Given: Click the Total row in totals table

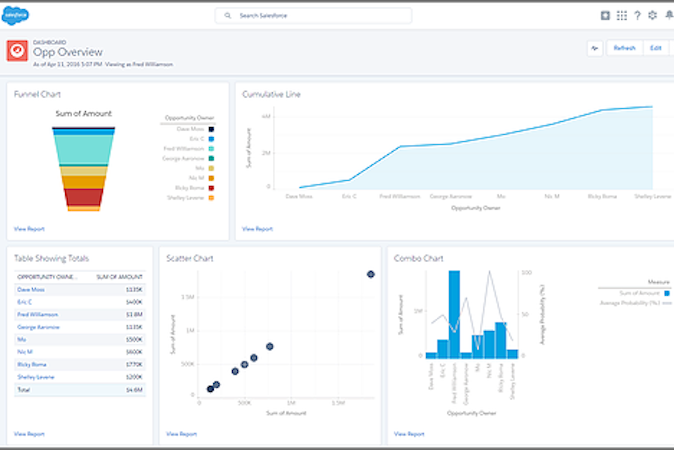Looking at the screenshot, I should [80, 390].
